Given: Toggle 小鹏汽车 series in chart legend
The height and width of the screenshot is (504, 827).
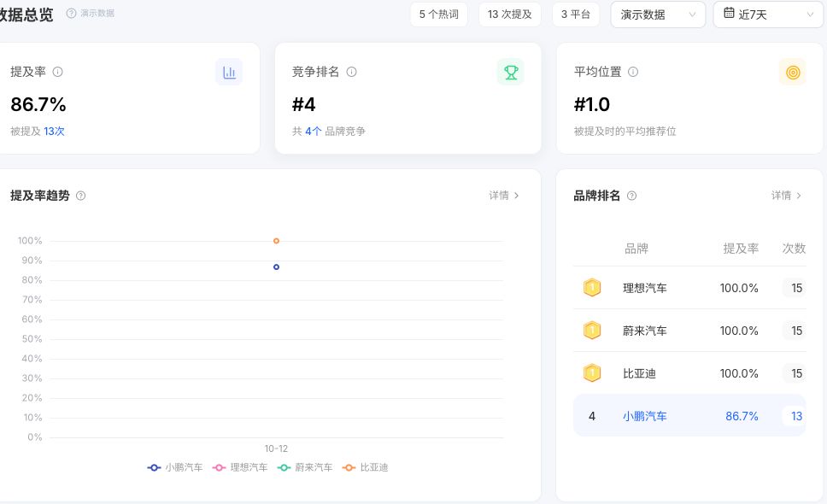Looking at the screenshot, I should pos(175,467).
